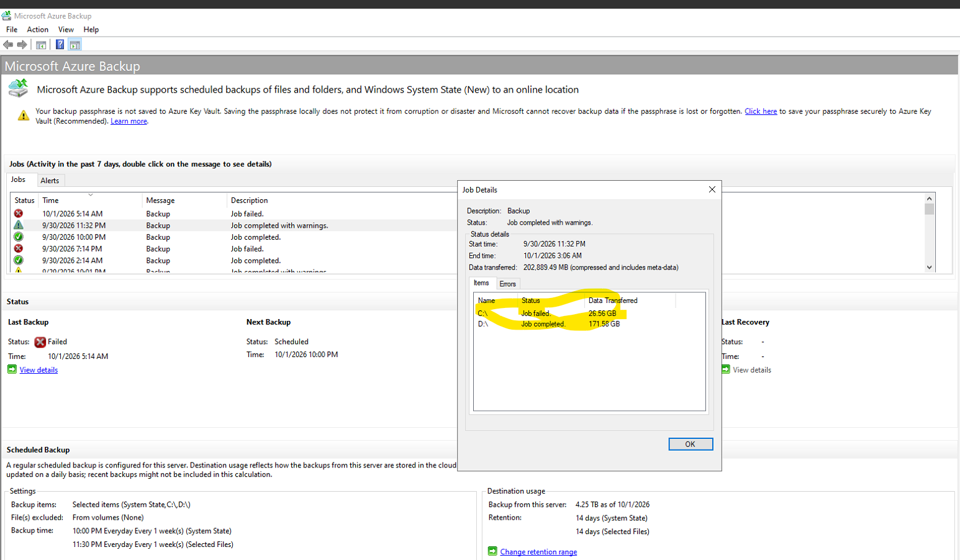The height and width of the screenshot is (560, 960).
Task: Open View details under Last Backup
Action: pyautogui.click(x=38, y=370)
